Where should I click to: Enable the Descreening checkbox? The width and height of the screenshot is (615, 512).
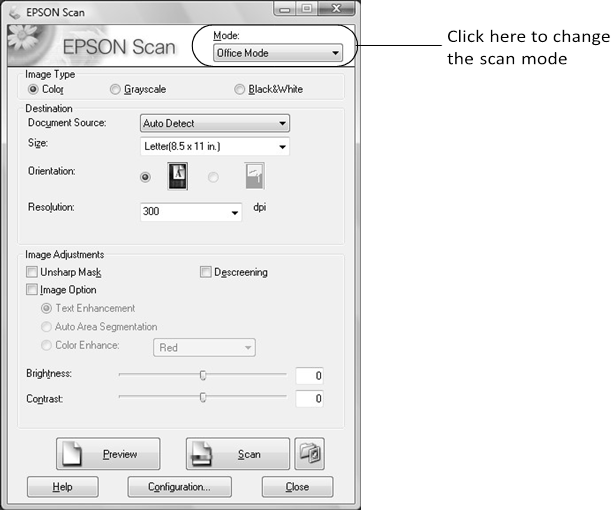point(206,272)
